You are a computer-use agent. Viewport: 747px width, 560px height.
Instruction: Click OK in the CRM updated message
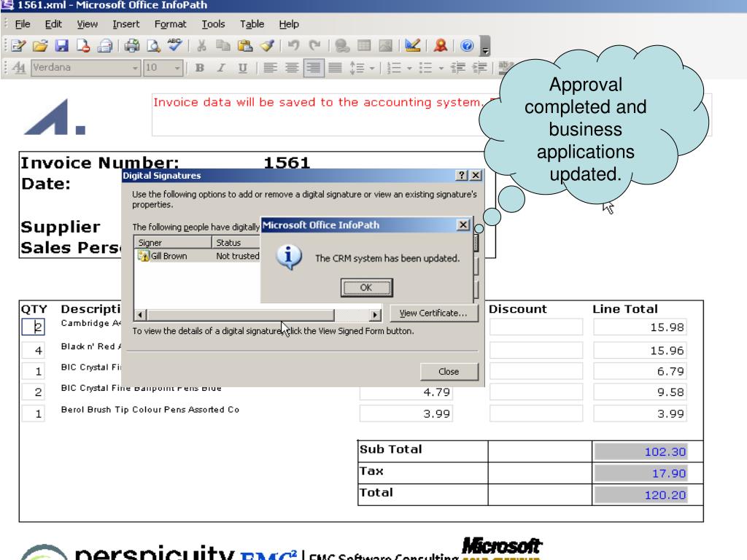(366, 287)
